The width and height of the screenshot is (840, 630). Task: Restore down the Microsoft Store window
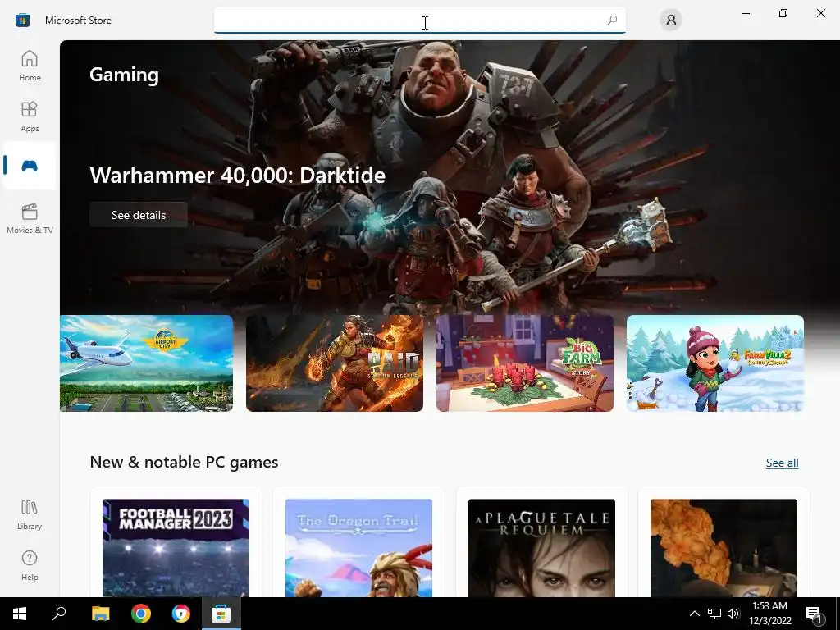point(783,13)
